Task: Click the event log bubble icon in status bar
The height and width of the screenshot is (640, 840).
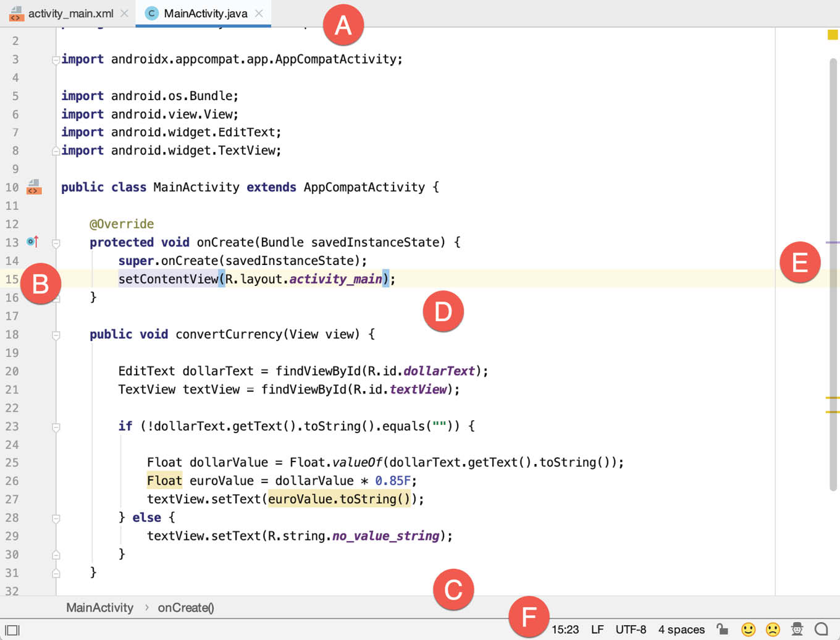Action: point(821,629)
